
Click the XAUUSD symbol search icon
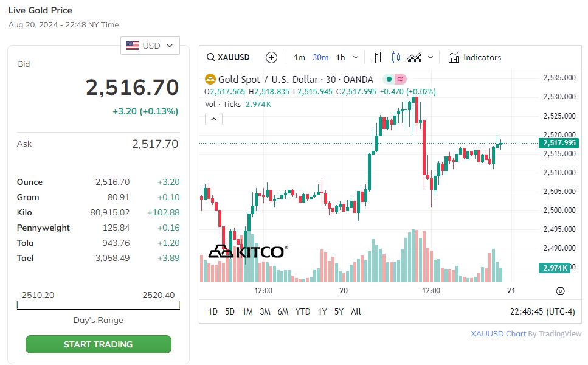pyautogui.click(x=211, y=58)
